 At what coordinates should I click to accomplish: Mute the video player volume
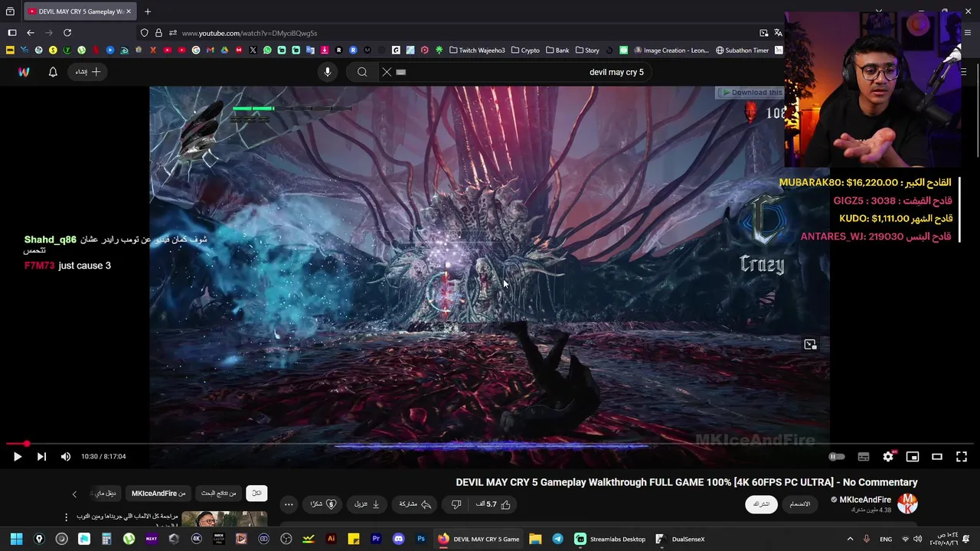click(66, 457)
